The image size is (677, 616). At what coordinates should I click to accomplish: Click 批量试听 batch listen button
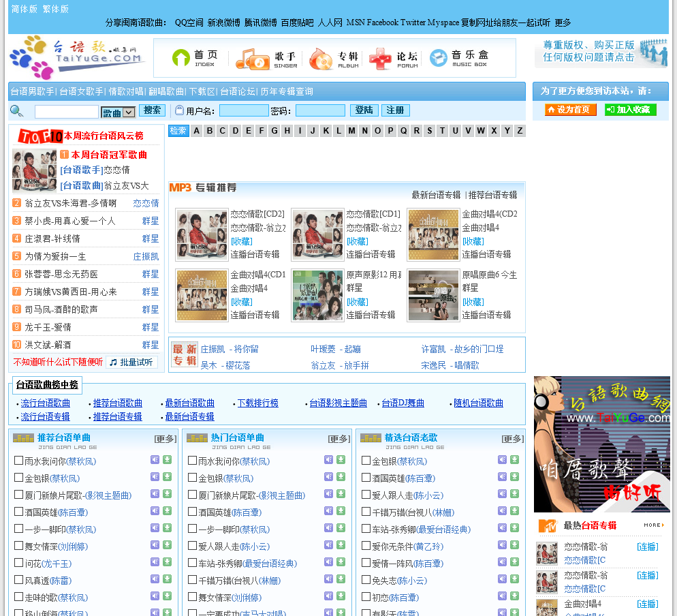click(131, 363)
